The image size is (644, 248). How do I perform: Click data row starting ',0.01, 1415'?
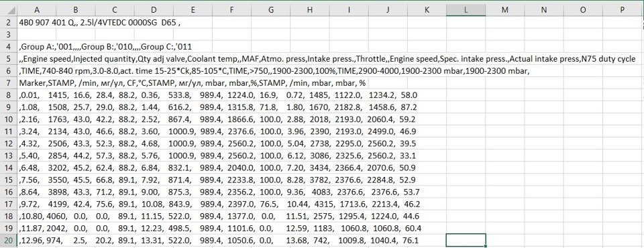tap(218, 95)
